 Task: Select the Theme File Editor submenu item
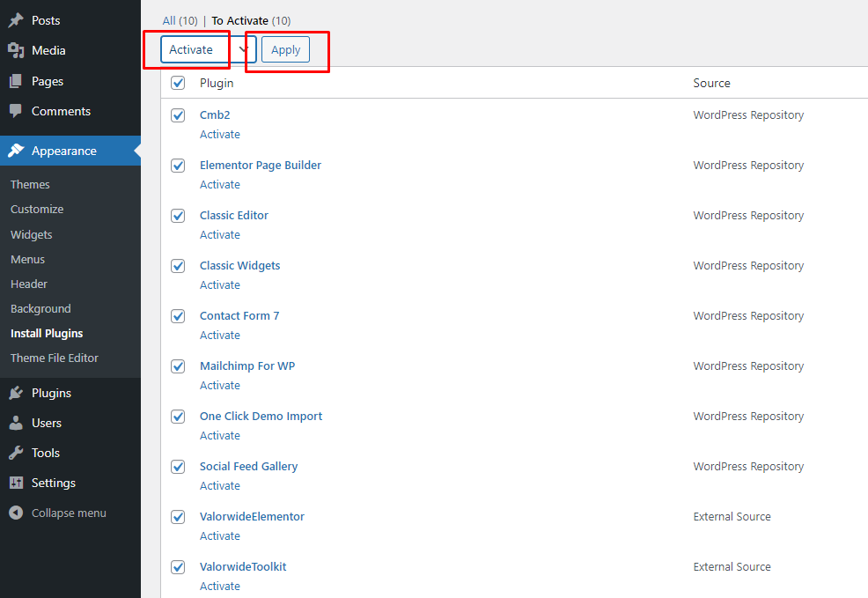click(x=55, y=358)
